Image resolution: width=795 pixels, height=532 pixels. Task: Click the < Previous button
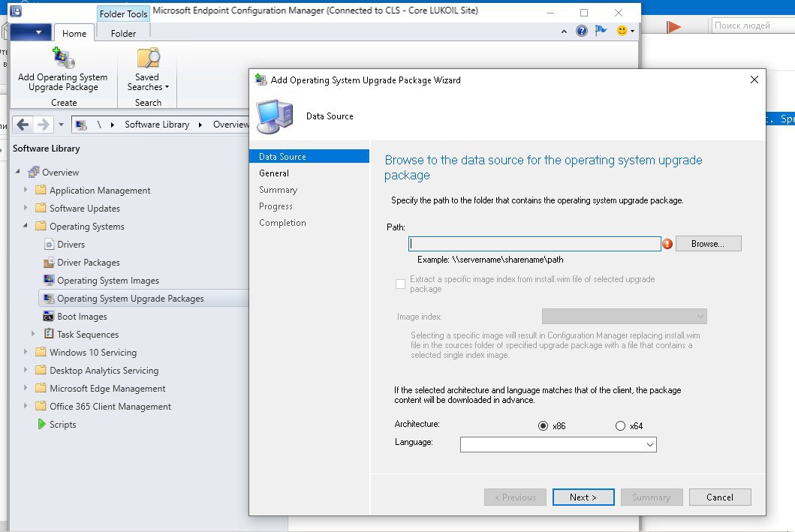[515, 497]
